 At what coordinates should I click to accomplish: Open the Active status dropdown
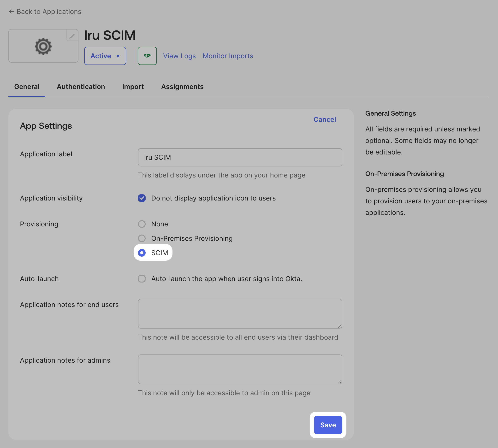pyautogui.click(x=105, y=56)
